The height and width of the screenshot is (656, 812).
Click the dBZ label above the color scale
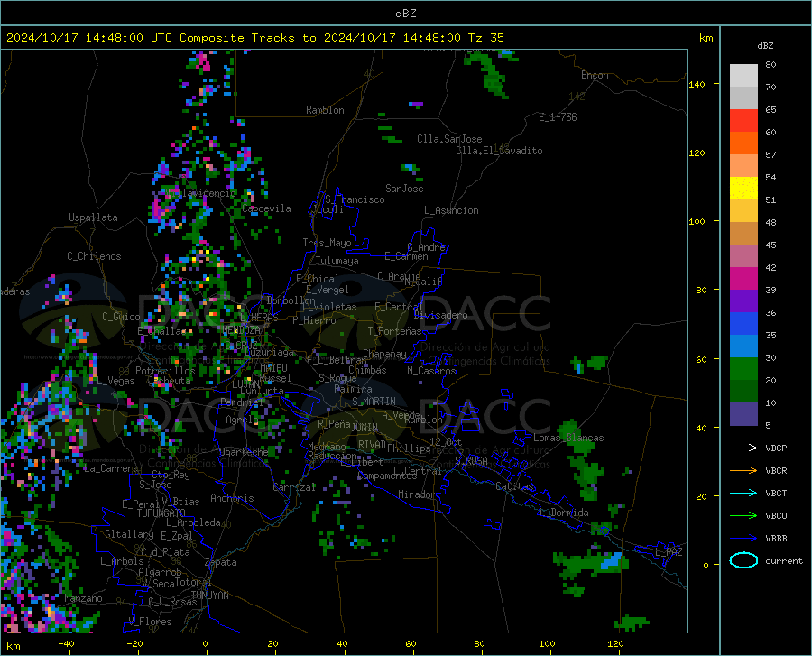click(765, 45)
